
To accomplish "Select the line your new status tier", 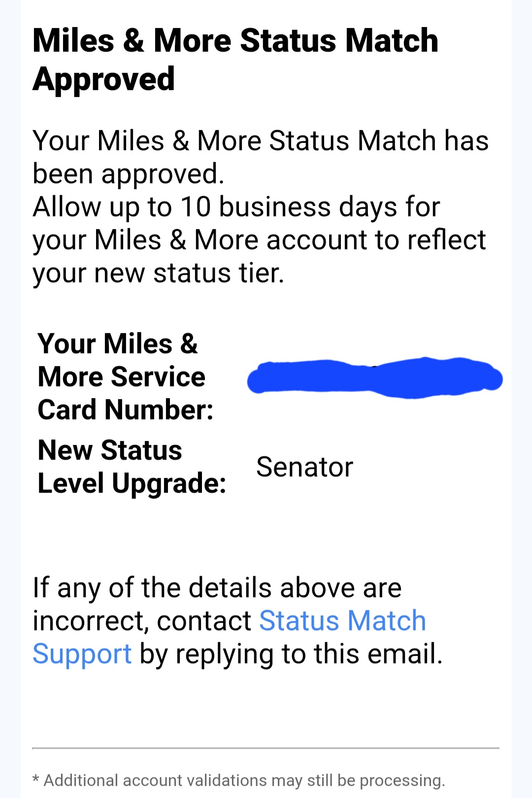I will tap(158, 273).
